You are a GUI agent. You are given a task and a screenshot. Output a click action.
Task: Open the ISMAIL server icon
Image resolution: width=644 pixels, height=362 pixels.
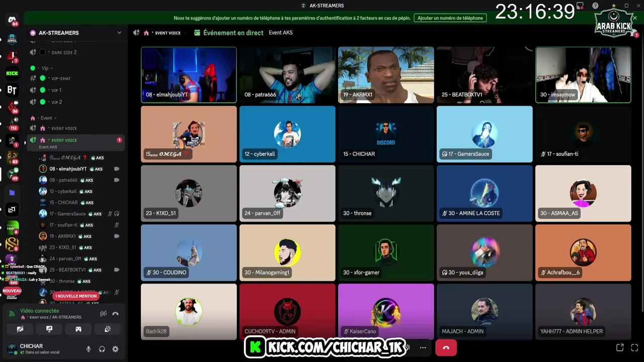pos(12,39)
